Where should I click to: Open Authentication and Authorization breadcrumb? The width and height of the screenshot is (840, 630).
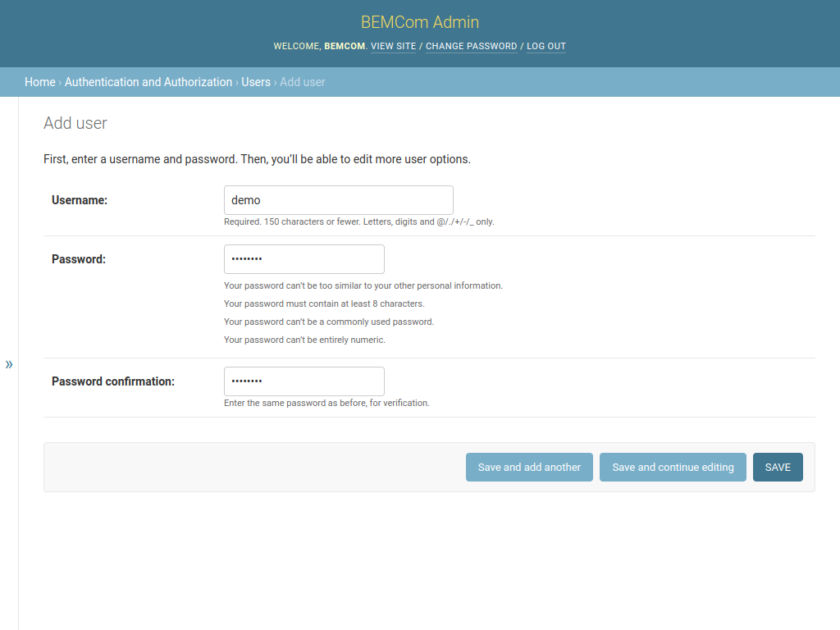[x=148, y=82]
